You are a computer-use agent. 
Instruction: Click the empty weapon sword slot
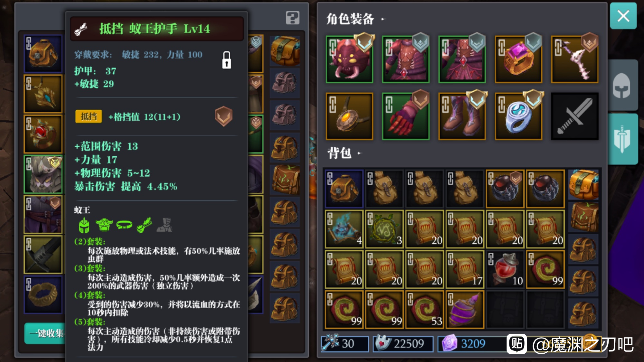575,116
